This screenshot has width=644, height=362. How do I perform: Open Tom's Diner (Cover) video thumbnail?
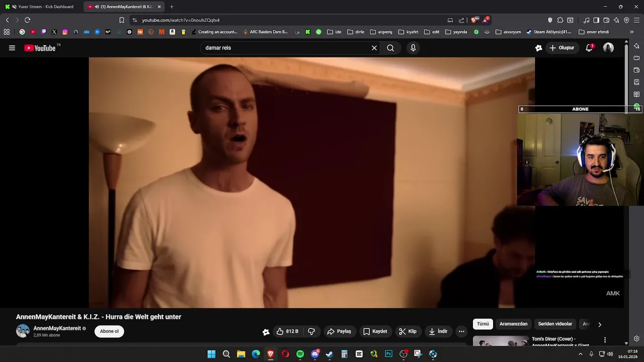(x=501, y=341)
